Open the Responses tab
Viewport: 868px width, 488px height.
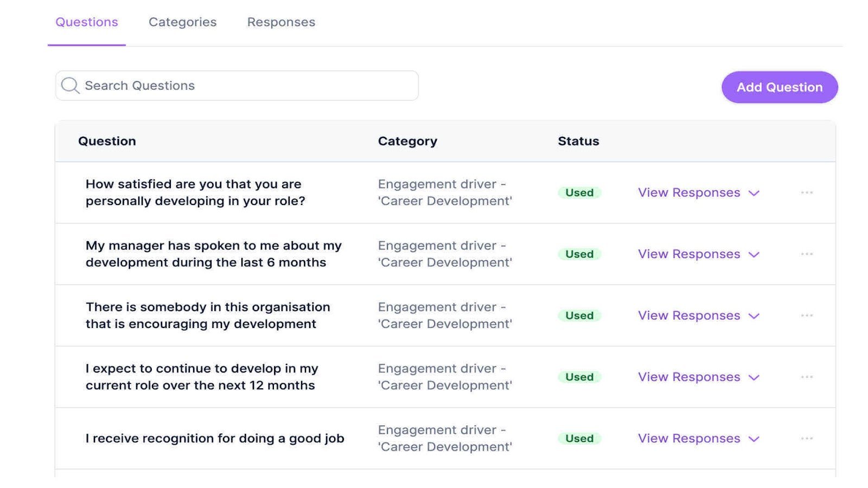pos(281,22)
